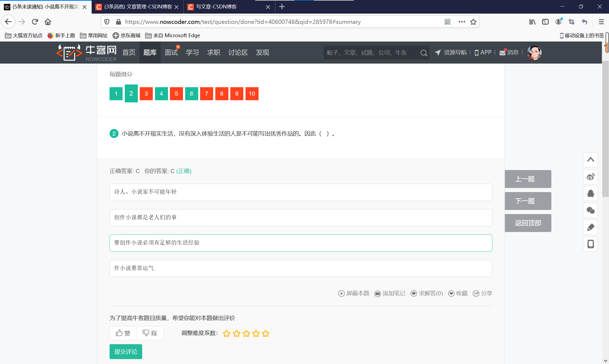Bookmark this page with star icon
Screen dimensions: 609x364
473,22
